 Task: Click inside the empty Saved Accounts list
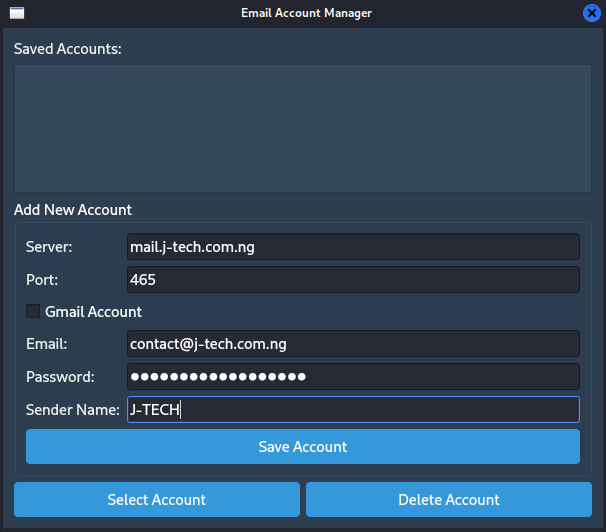(303, 128)
